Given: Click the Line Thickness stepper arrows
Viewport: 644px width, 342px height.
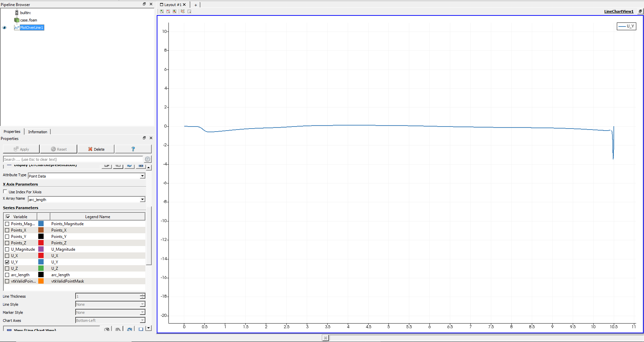Looking at the screenshot, I should point(142,296).
